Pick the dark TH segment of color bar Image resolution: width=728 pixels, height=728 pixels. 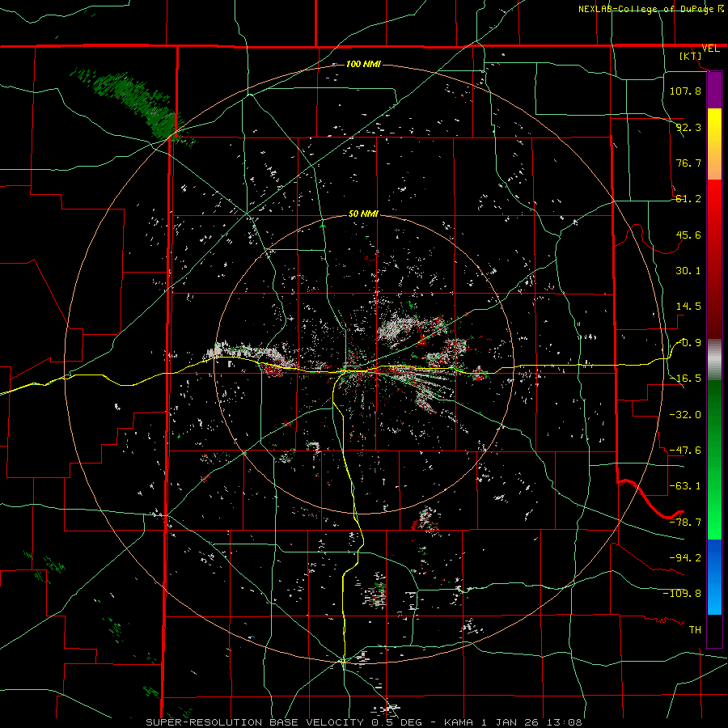click(x=714, y=630)
